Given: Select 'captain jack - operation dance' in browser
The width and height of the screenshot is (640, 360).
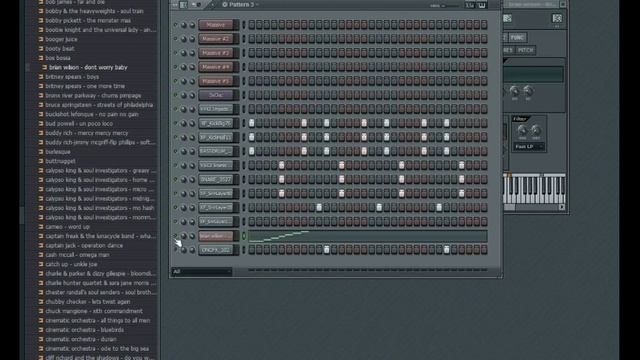Looking at the screenshot, I should coord(84,246).
